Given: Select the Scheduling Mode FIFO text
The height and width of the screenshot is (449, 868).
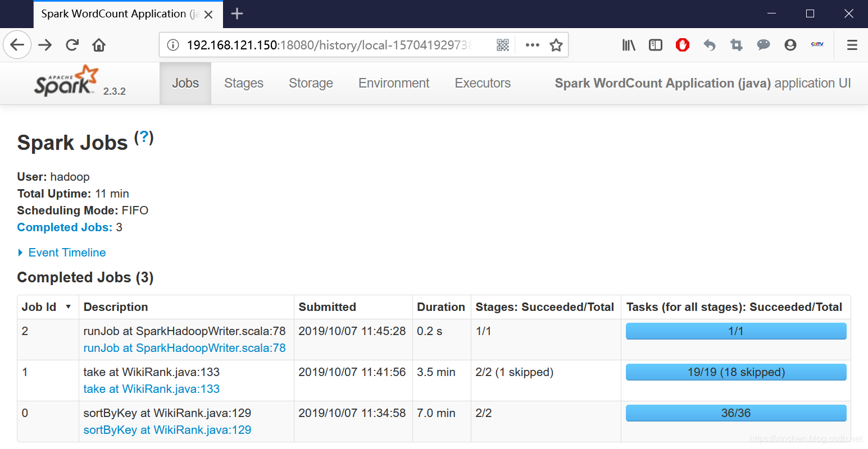Looking at the screenshot, I should pyautogui.click(x=83, y=210).
